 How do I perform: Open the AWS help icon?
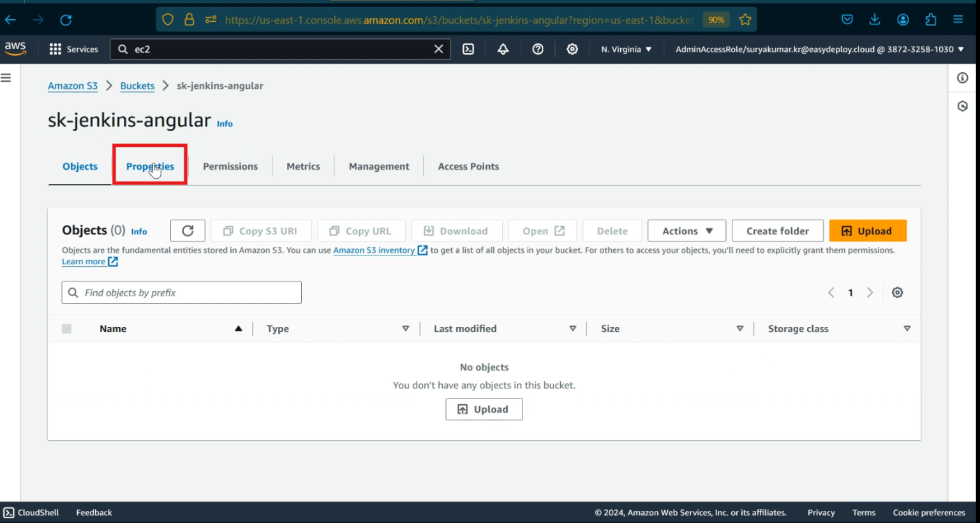[x=537, y=49]
